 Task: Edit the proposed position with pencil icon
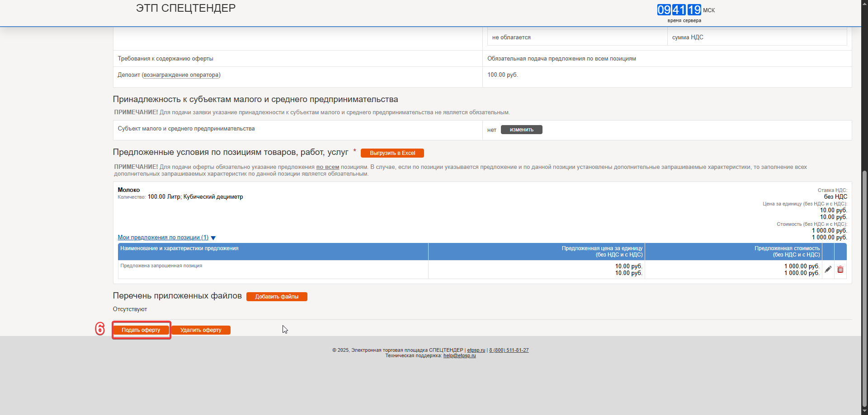pyautogui.click(x=828, y=270)
